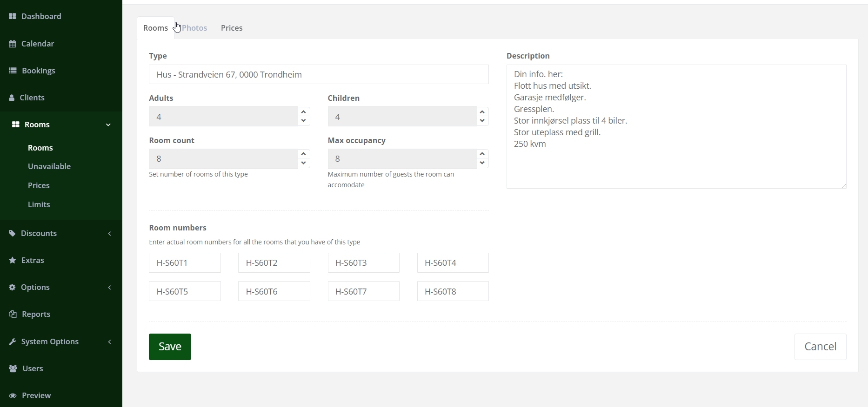Increment Max occupancy using up arrow
The width and height of the screenshot is (868, 407).
[x=482, y=154]
